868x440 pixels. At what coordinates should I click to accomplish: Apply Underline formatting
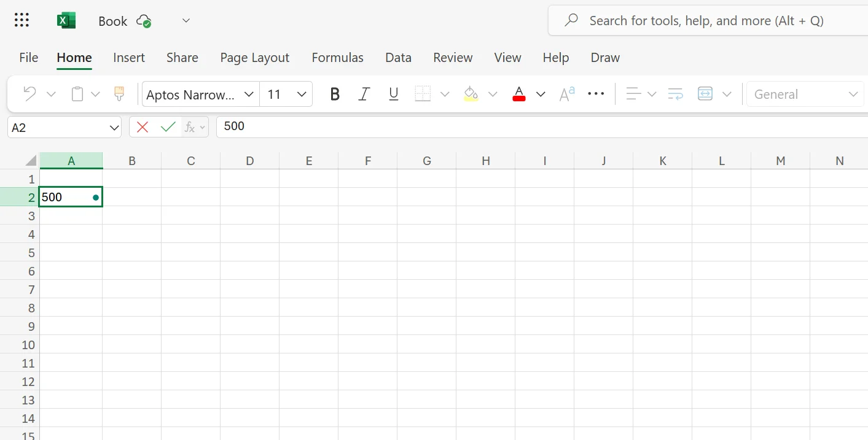[393, 94]
